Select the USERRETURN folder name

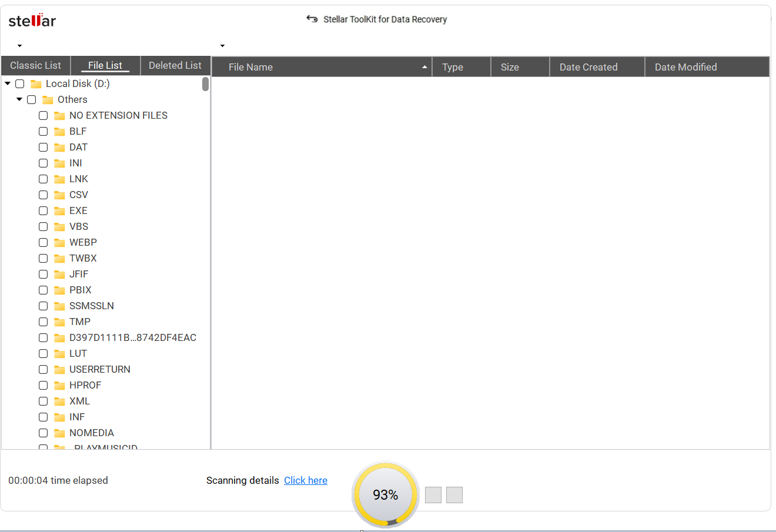(x=100, y=370)
